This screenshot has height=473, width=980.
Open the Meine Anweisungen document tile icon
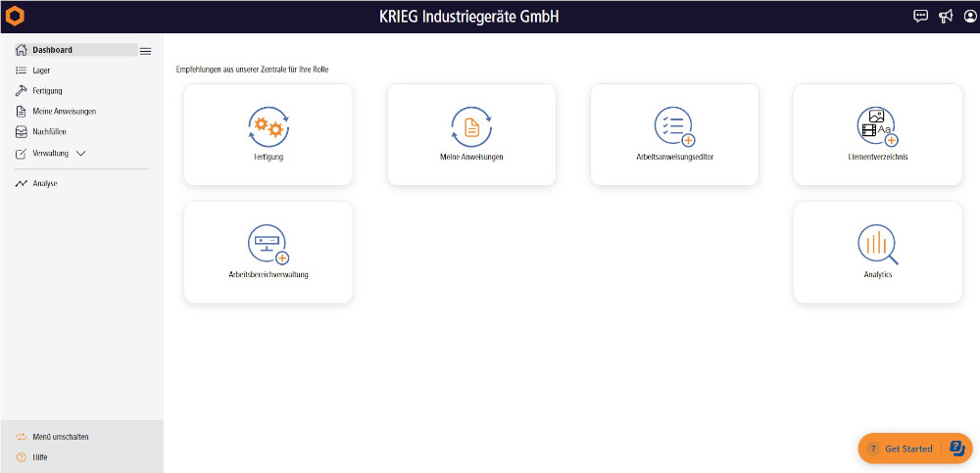[x=471, y=126]
